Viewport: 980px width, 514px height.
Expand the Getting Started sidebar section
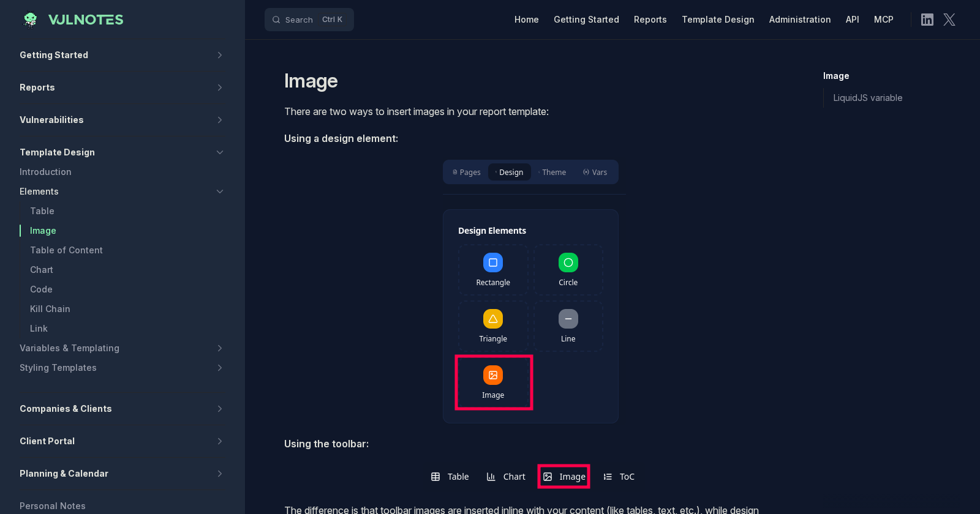[x=220, y=55]
